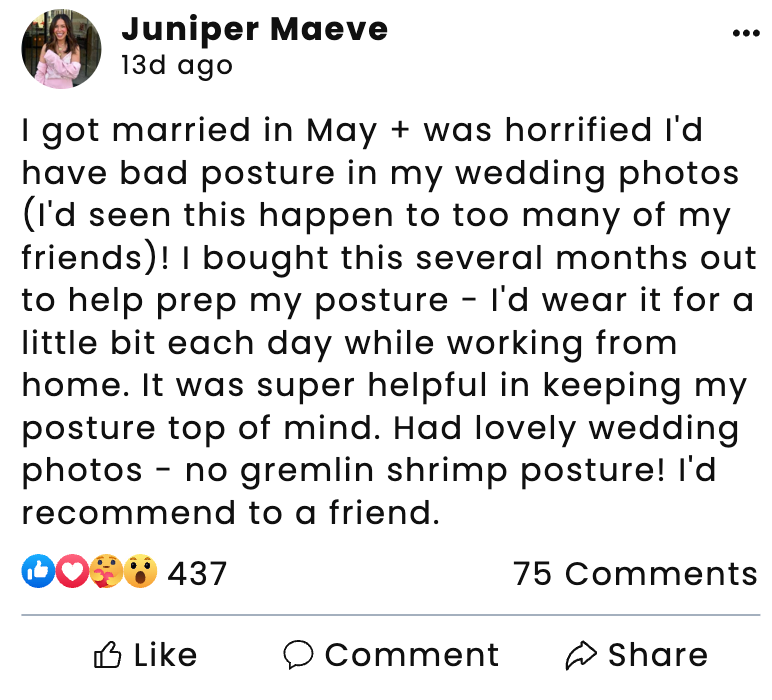
Task: Click the '13d ago' timestamp
Action: click(176, 66)
